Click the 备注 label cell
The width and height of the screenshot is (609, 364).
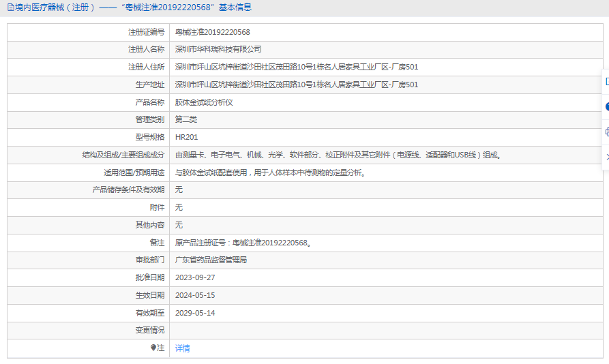[88, 243]
